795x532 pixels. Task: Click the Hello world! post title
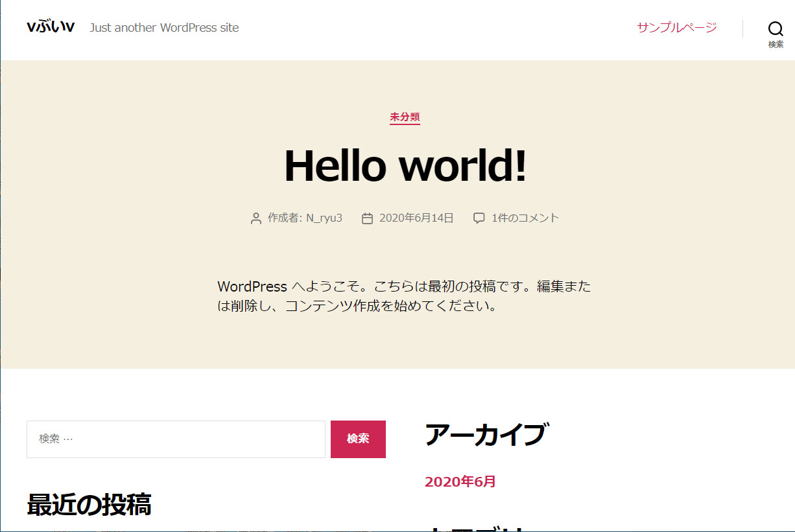click(x=405, y=166)
